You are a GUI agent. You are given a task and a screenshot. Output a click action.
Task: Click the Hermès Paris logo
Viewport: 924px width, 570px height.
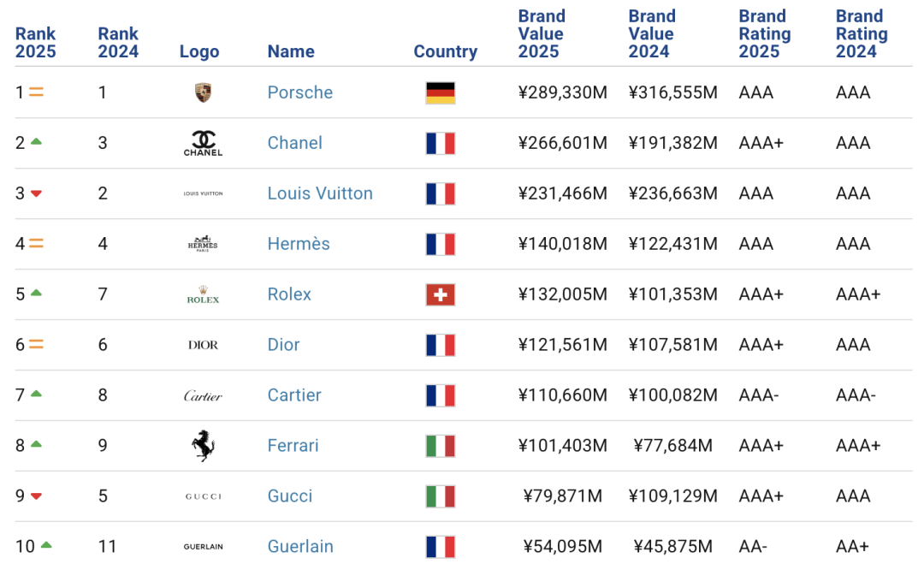[x=203, y=244]
